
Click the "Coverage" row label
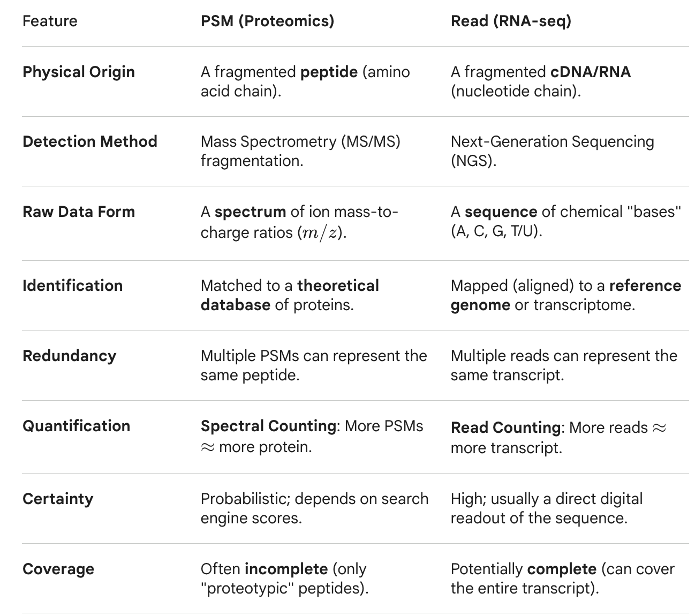click(x=58, y=569)
